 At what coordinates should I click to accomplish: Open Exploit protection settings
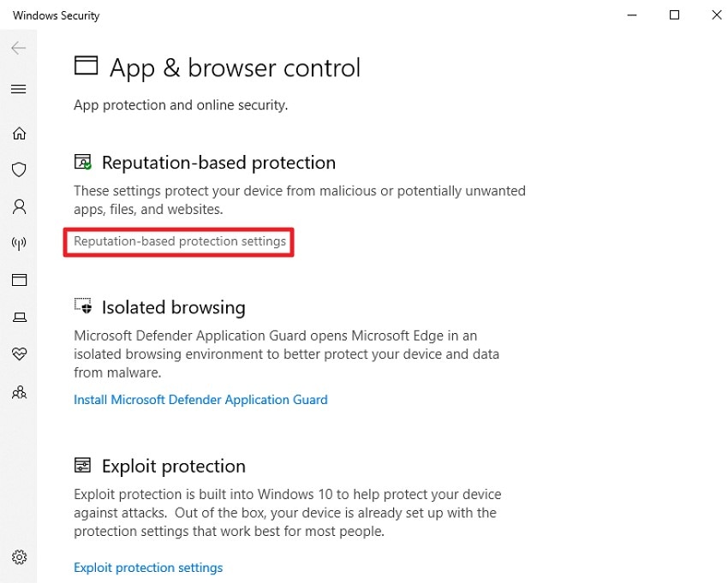pyautogui.click(x=147, y=567)
